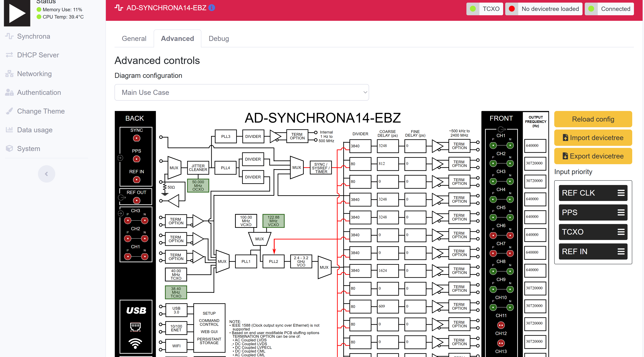Click the PPS drag handle icon
Screen dimensions: 644x357
[621, 212]
